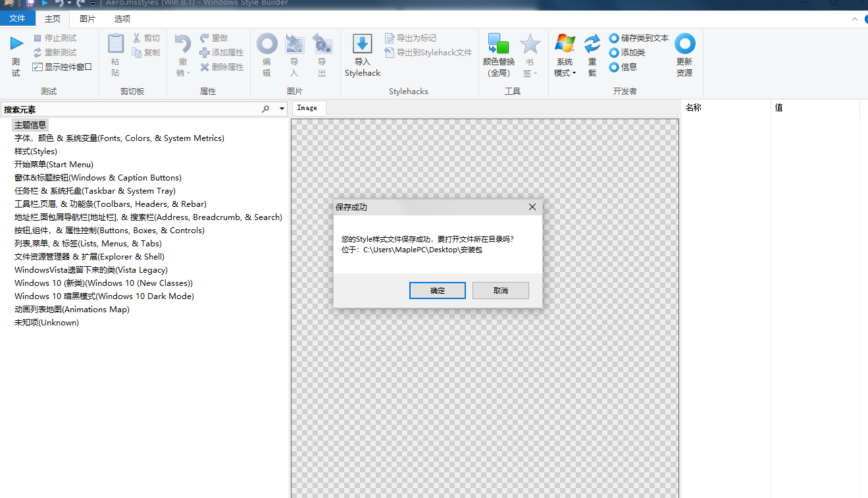This screenshot has width=868, height=498.
Task: Click the 添加属性 add property icon
Action: coord(205,53)
